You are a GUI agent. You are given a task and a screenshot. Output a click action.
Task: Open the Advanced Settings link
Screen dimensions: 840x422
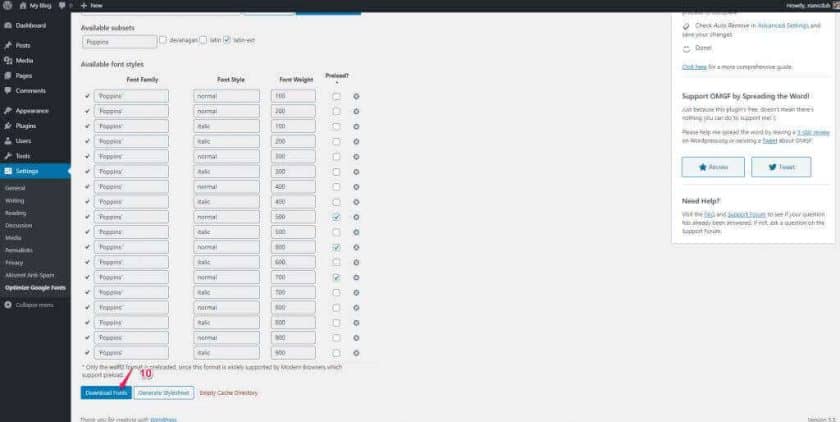[783, 26]
